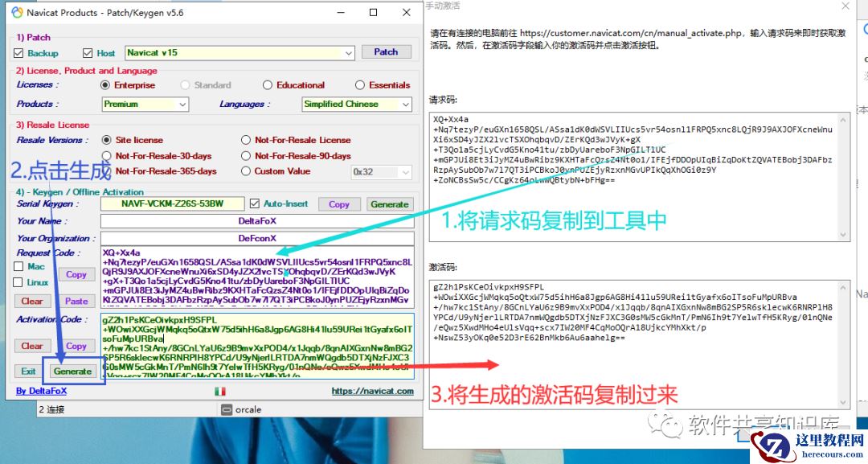868x464 pixels.
Task: Copy the serial keygen value
Action: [x=339, y=204]
